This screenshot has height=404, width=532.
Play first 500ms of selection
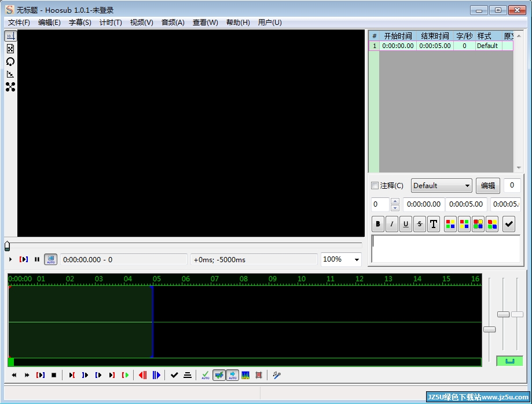[x=98, y=375]
